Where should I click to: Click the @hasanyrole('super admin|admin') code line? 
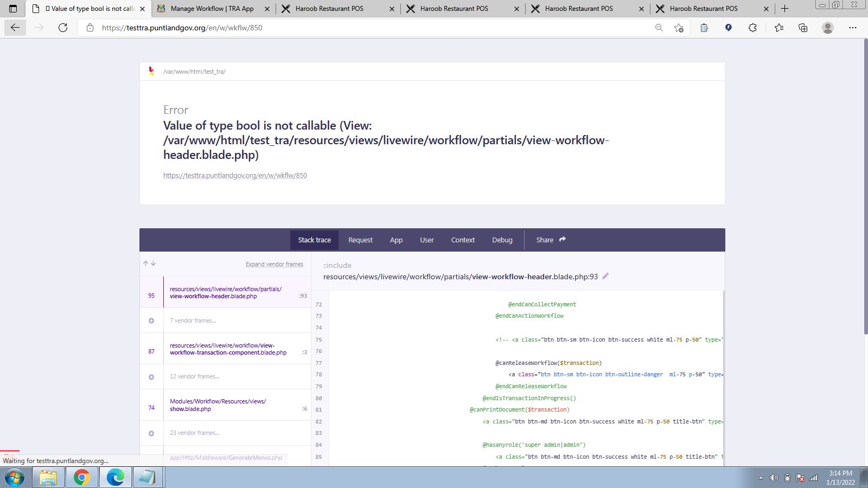pos(534,445)
